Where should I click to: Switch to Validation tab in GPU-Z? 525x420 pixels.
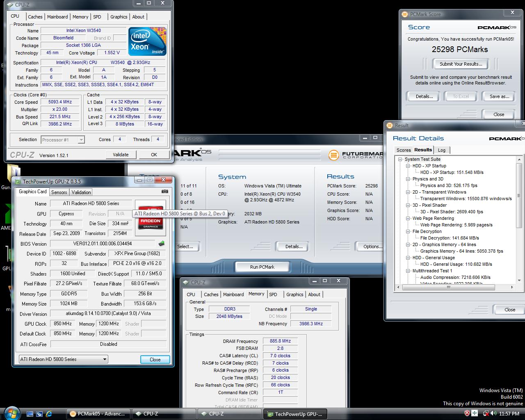pos(81,192)
